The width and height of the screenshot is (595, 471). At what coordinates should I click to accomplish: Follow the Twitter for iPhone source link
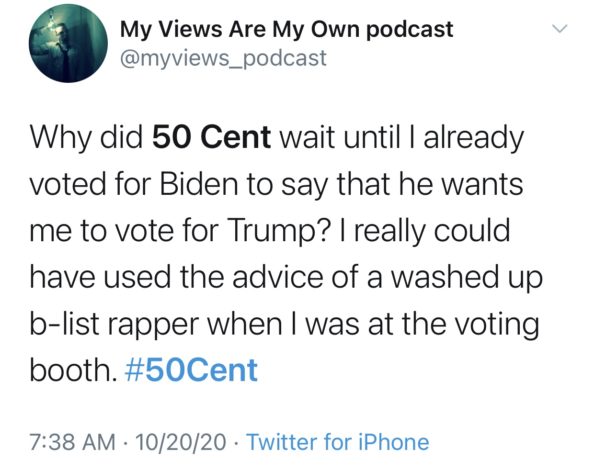pyautogui.click(x=338, y=442)
